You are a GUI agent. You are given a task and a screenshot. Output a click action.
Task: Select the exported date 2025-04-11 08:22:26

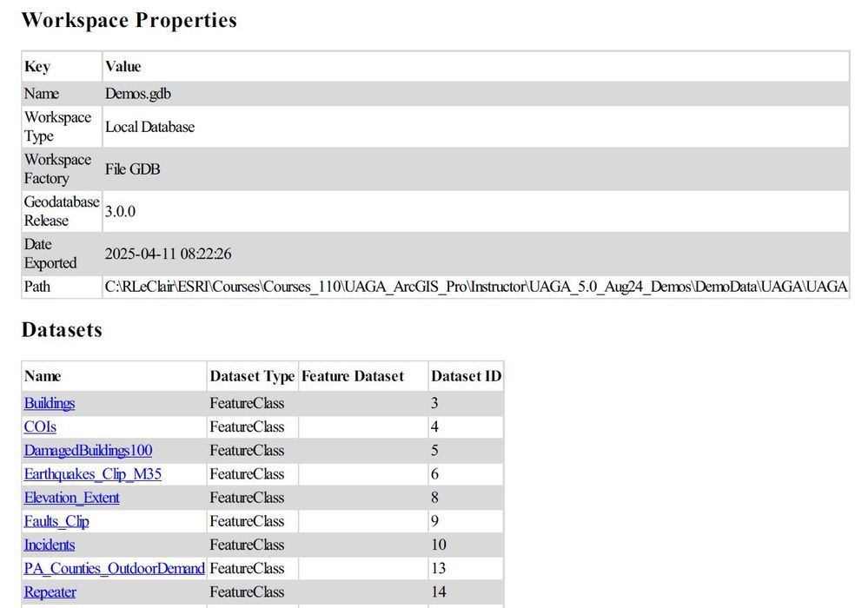(168, 254)
